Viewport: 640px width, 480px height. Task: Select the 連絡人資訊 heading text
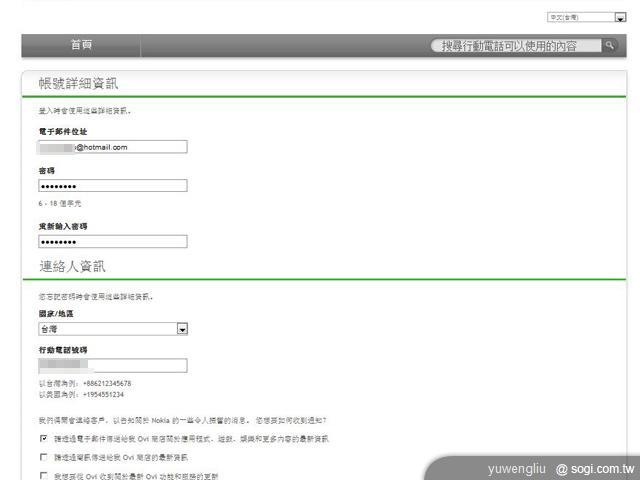tap(73, 266)
